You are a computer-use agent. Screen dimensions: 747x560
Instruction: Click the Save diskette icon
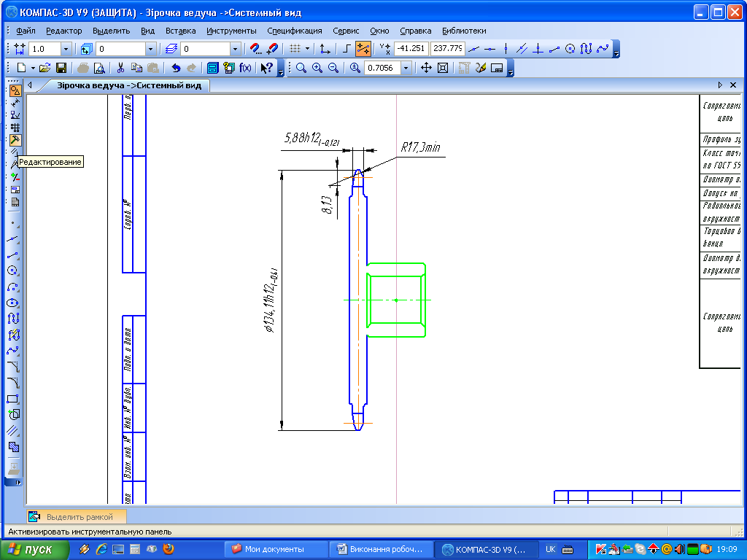[x=61, y=68]
